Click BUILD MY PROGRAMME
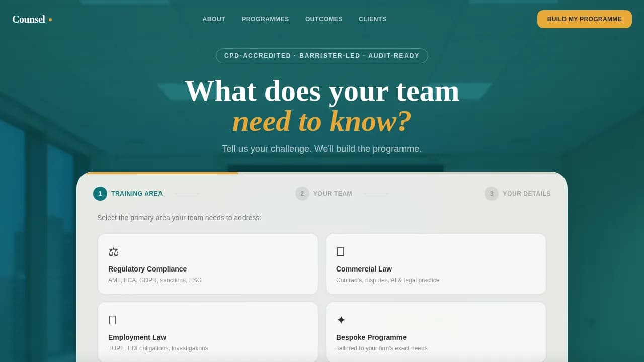This screenshot has width=644, height=362. pyautogui.click(x=584, y=19)
